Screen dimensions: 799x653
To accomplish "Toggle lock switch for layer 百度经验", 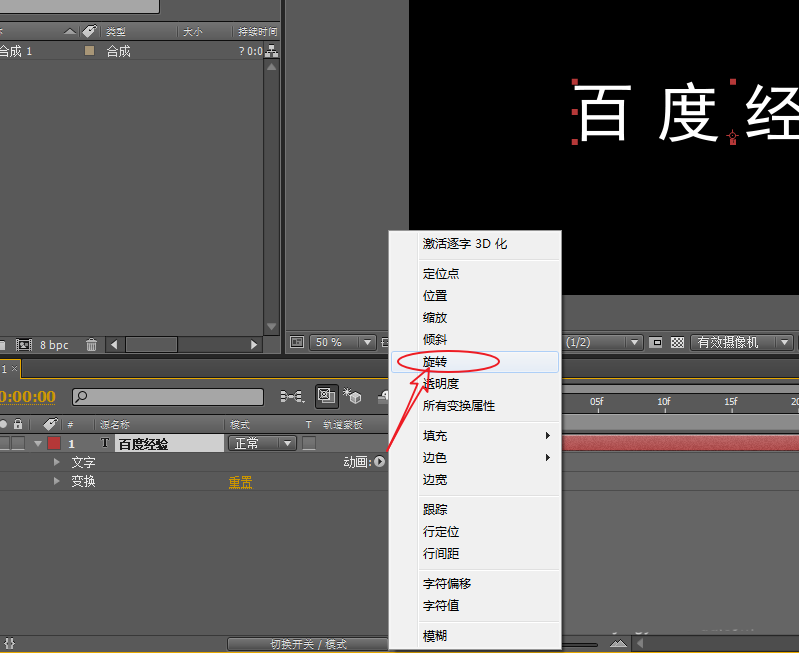I will [x=18, y=443].
